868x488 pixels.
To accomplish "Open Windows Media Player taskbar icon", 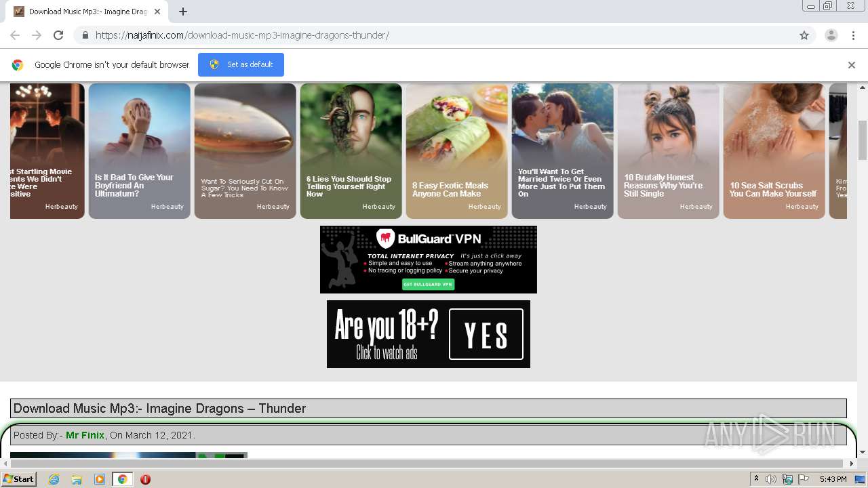I will [100, 479].
